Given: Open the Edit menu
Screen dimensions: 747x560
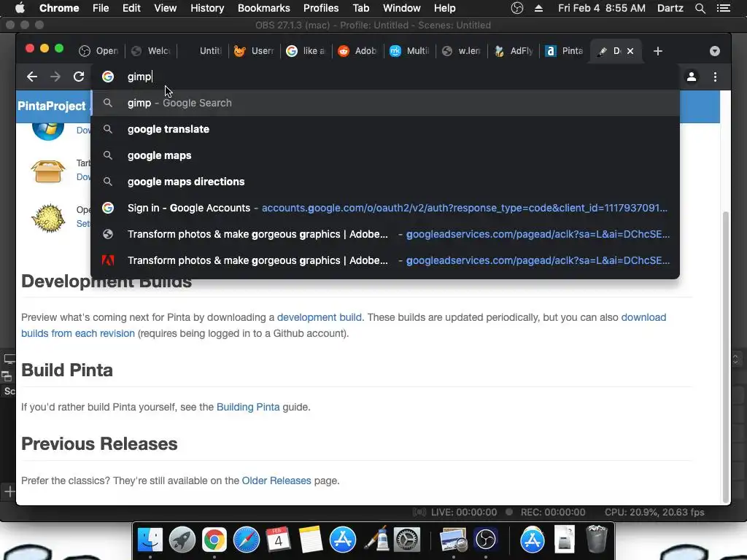Looking at the screenshot, I should 131,8.
